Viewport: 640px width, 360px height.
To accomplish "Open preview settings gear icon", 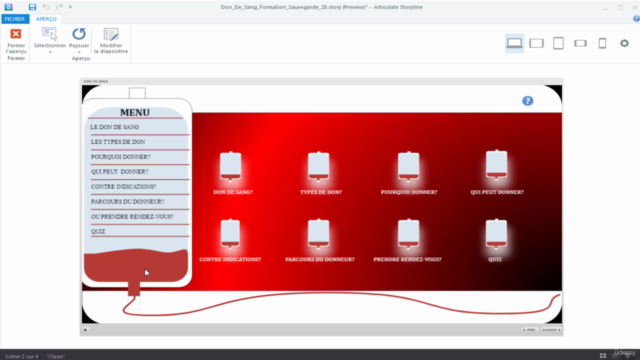I will (624, 43).
